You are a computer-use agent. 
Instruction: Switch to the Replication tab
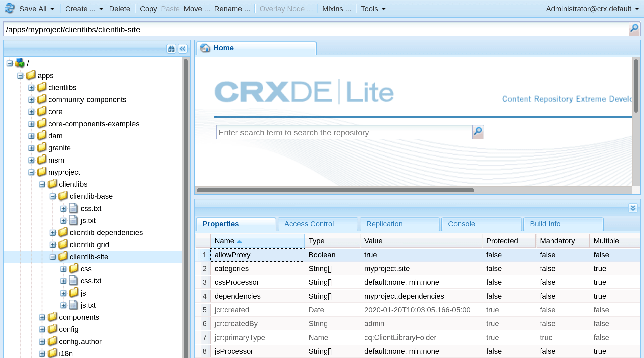pos(399,224)
